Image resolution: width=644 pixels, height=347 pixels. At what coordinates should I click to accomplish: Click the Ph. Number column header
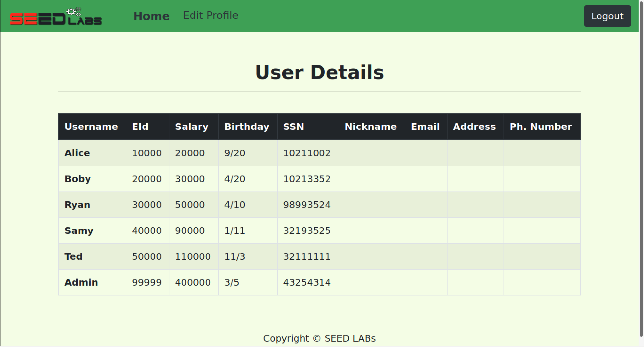coord(540,127)
